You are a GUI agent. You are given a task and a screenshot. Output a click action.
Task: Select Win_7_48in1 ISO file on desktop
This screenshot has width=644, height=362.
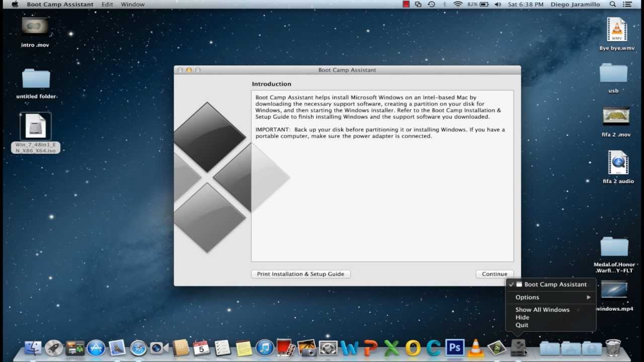[35, 132]
